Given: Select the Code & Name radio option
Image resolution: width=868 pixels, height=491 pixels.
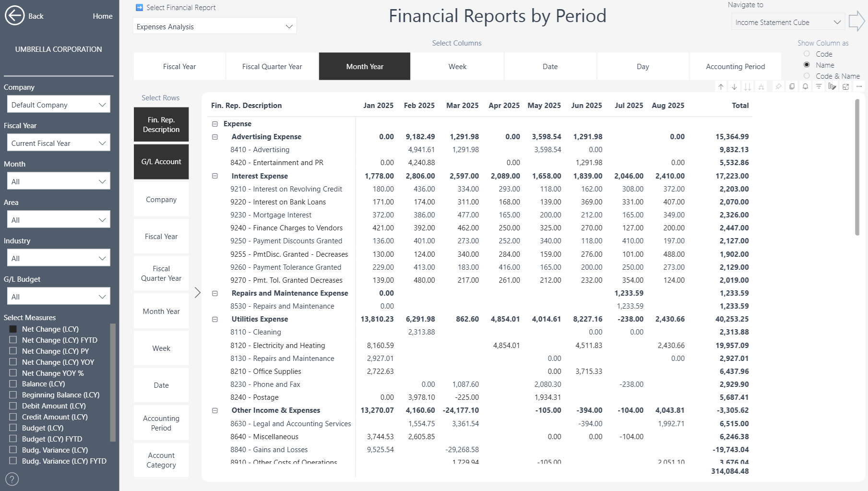Looking at the screenshot, I should (x=807, y=76).
